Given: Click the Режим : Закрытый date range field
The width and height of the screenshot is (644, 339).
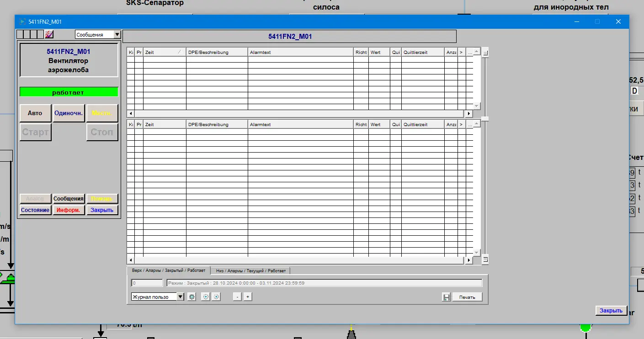Looking at the screenshot, I should pos(324,283).
